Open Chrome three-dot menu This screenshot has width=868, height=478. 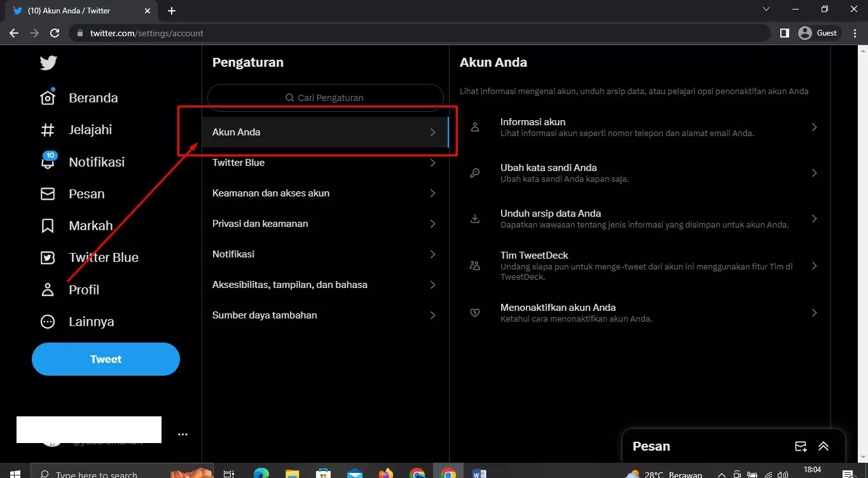pos(853,33)
